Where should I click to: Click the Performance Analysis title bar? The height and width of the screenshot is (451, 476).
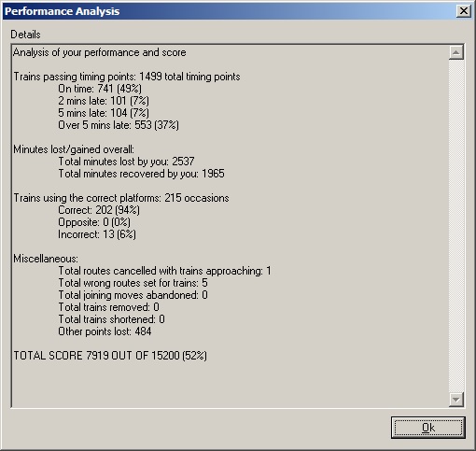tap(229, 11)
